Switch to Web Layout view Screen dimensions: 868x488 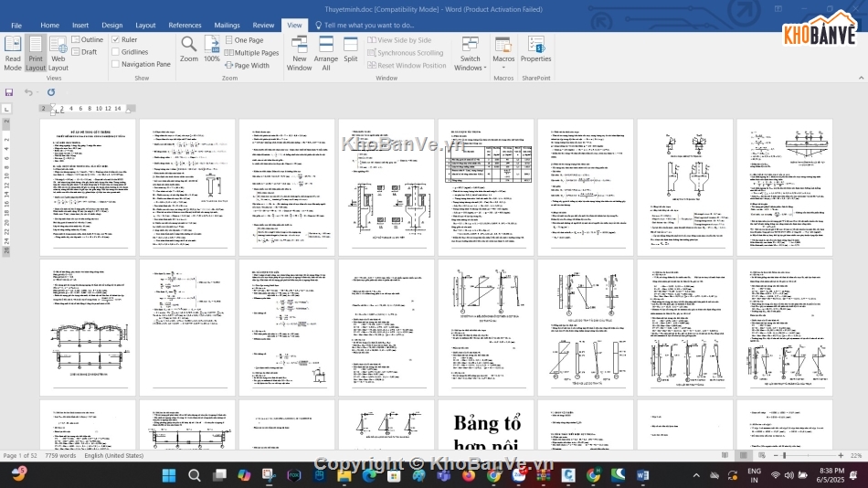pyautogui.click(x=58, y=53)
